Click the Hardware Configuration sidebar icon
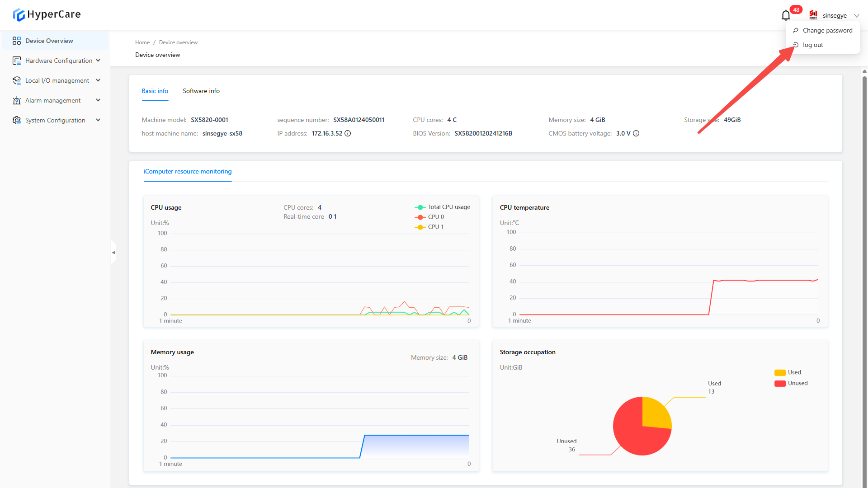868x488 pixels. (17, 61)
